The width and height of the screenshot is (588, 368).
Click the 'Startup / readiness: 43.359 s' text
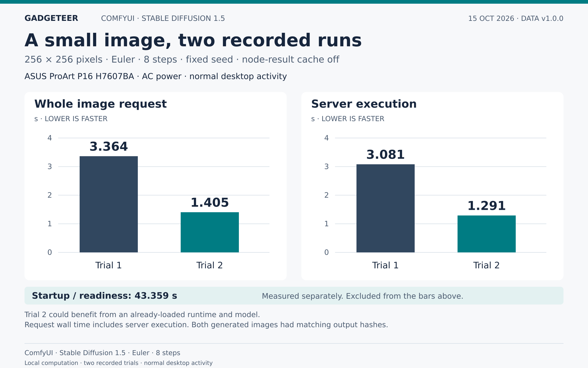[x=104, y=296]
